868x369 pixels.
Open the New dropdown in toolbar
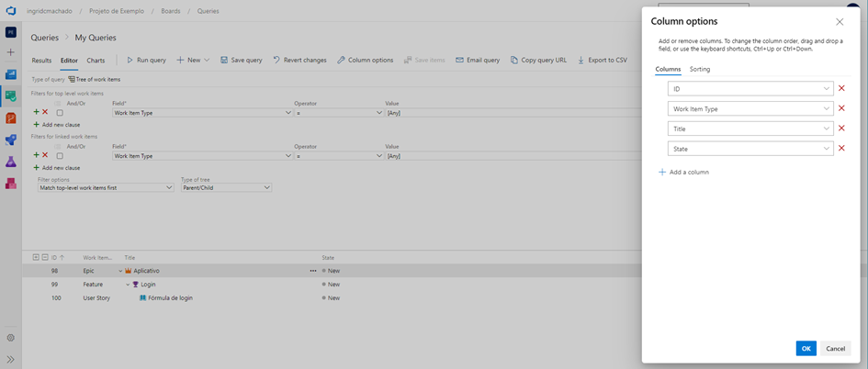pos(193,60)
